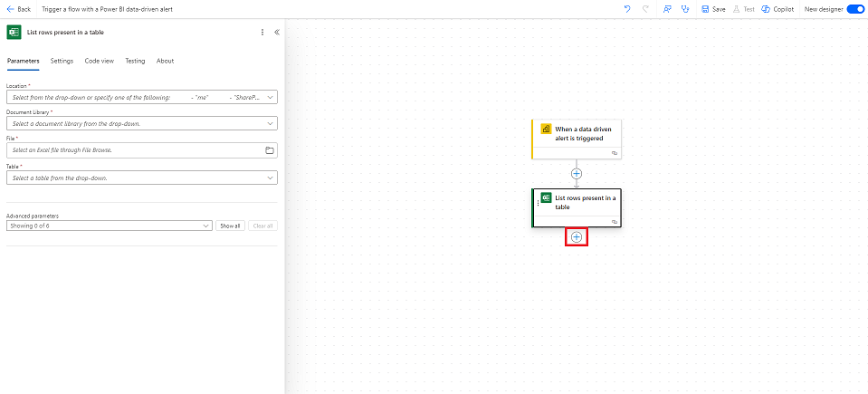This screenshot has height=394, width=868.
Task: Click the Show all button
Action: coord(230,226)
